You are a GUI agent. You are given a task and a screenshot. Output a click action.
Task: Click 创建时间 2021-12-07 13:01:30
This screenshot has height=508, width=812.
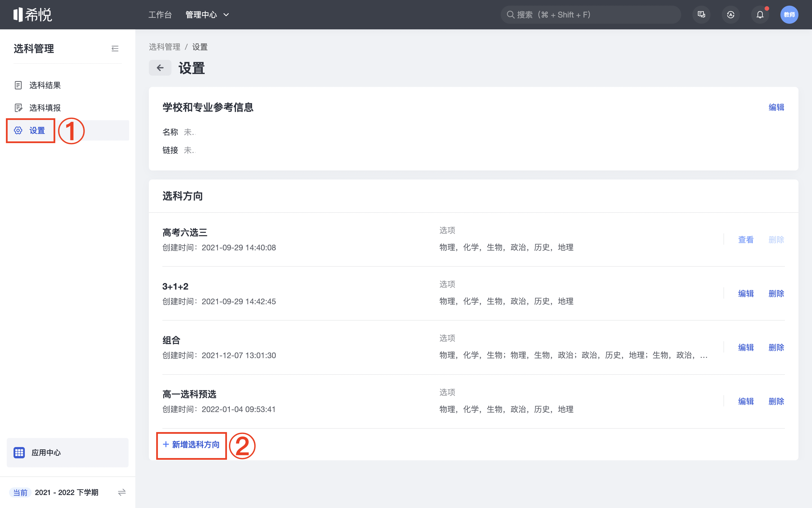point(219,356)
